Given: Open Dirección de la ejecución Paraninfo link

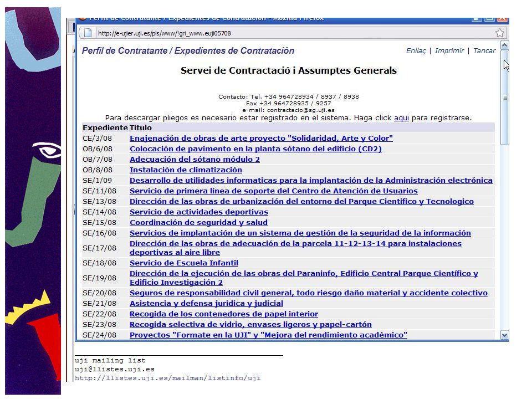Looking at the screenshot, I should (x=304, y=278).
